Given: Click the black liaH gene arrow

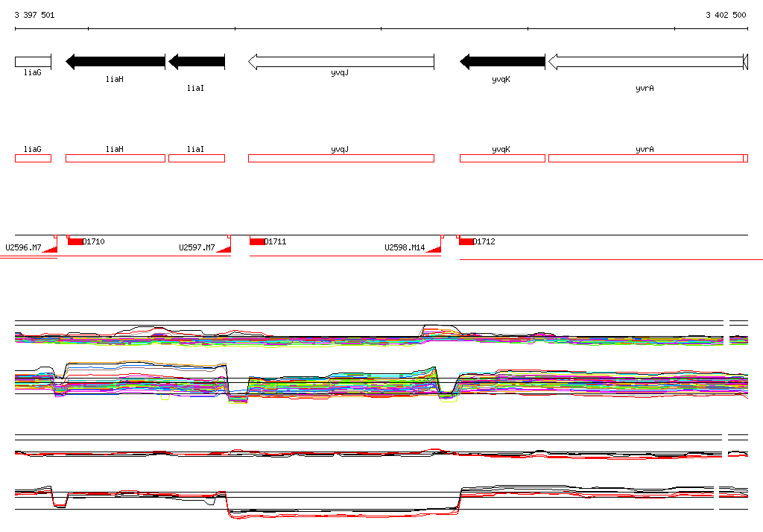Looking at the screenshot, I should 115,62.
